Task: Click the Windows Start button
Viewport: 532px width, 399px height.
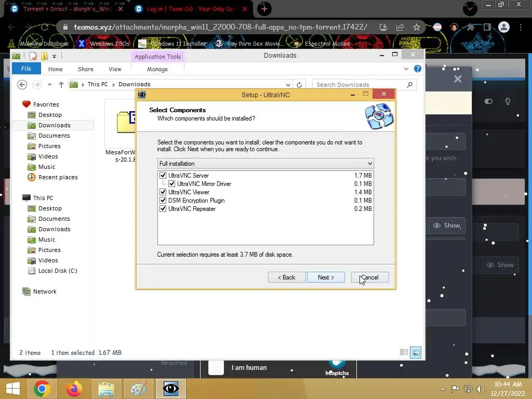Action: tap(13, 389)
